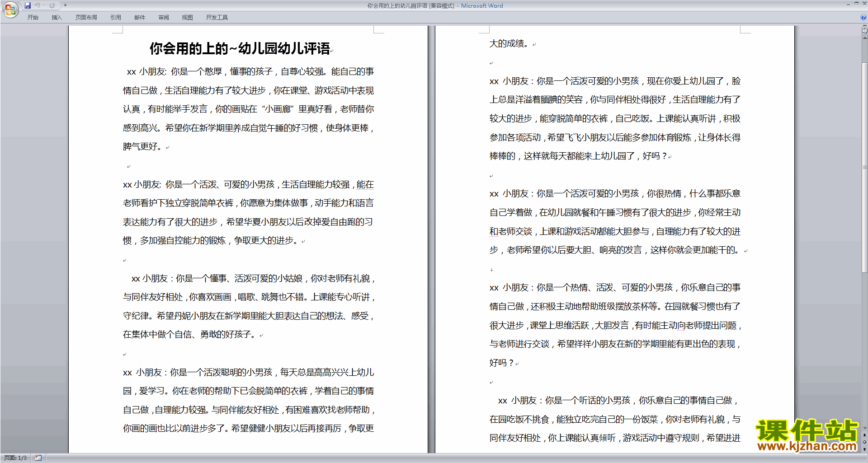Switch to the 插入 ribbon tab
This screenshot has width=868, height=463.
coord(57,17)
